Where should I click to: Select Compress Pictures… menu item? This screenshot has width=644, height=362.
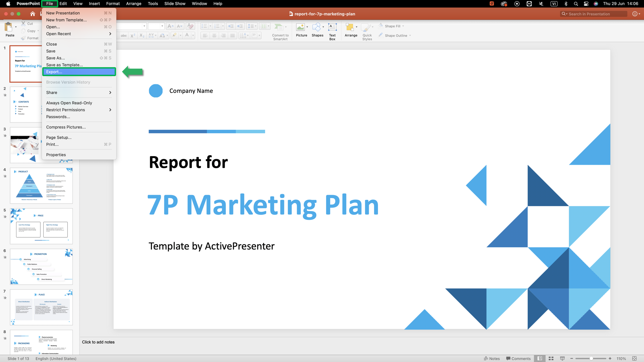coord(79,127)
